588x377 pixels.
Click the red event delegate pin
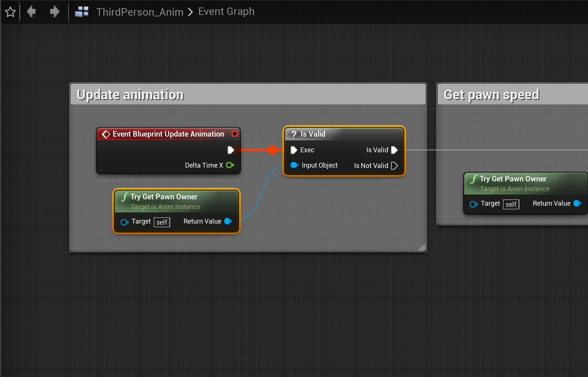tap(235, 134)
